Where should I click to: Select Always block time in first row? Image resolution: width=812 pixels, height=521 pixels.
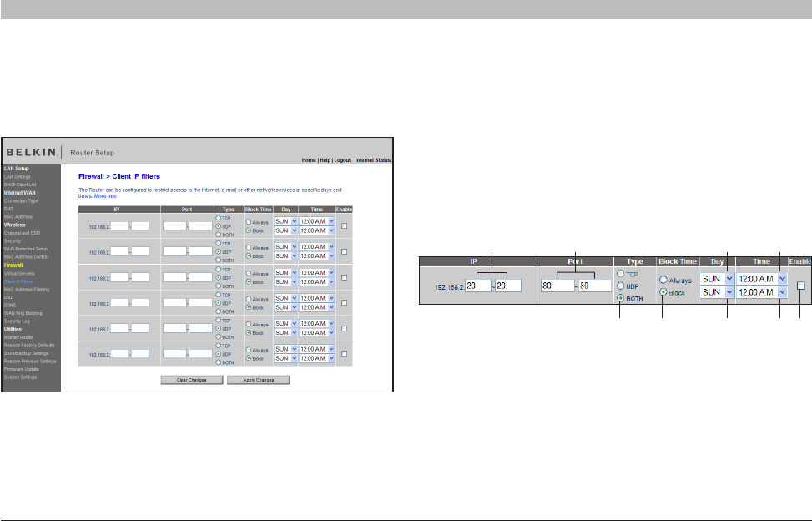tap(249, 222)
